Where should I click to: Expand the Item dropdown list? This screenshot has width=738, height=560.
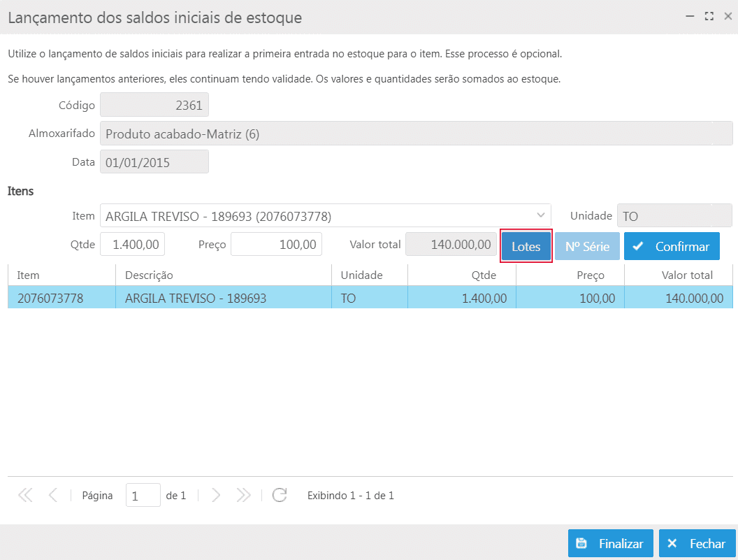click(540, 215)
